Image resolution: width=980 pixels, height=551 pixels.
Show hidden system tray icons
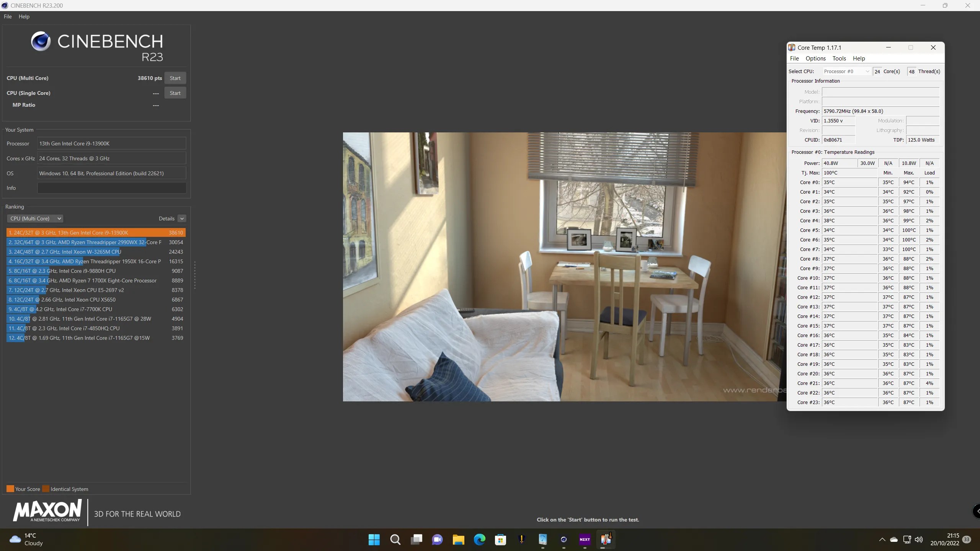882,540
